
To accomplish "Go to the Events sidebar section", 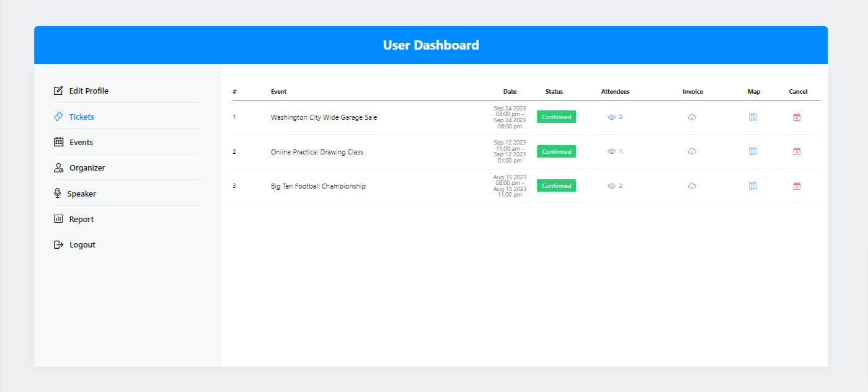I will [81, 143].
